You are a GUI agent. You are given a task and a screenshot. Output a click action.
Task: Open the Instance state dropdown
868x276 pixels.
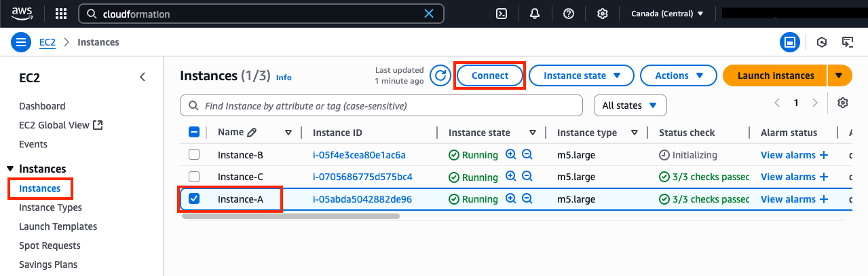coord(582,75)
